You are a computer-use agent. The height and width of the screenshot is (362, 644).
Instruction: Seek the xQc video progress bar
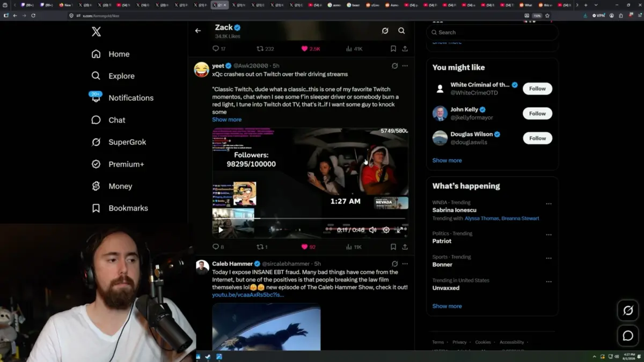pos(310,219)
